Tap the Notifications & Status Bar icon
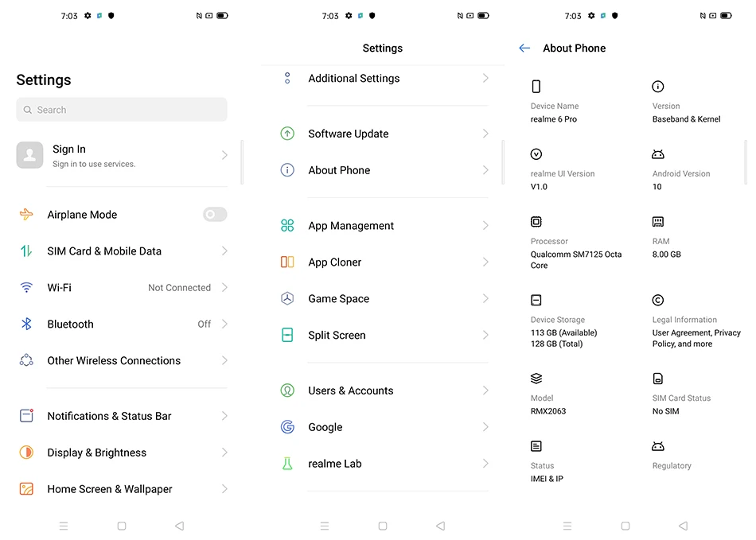 click(x=26, y=416)
